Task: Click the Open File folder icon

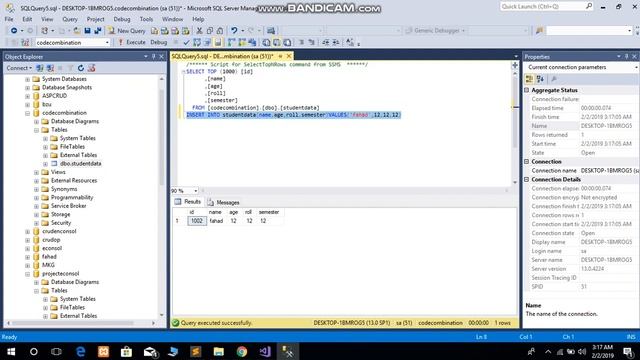Action: click(77, 31)
